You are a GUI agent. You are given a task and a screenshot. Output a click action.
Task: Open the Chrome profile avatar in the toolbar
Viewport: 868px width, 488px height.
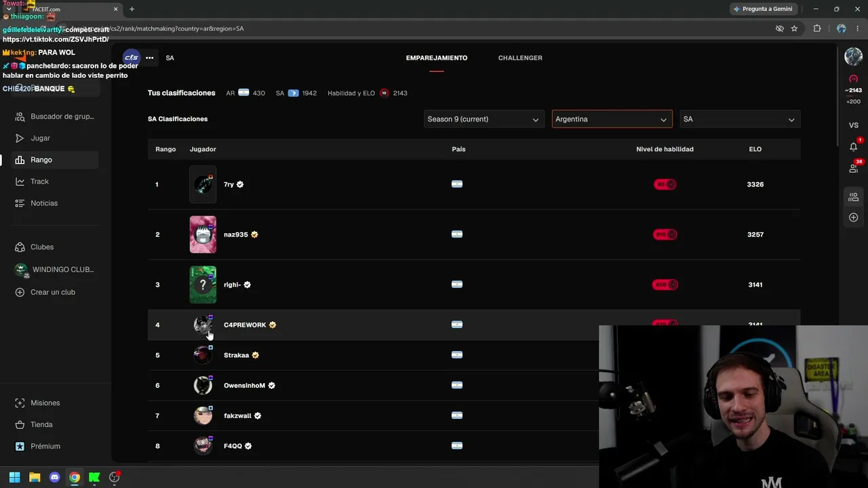click(841, 28)
